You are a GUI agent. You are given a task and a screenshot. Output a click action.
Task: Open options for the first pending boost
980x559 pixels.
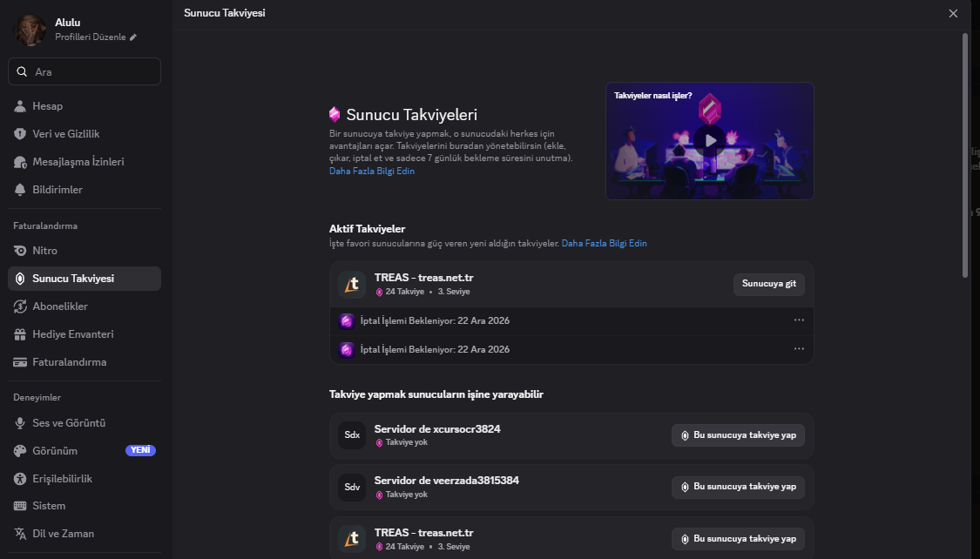(x=799, y=320)
